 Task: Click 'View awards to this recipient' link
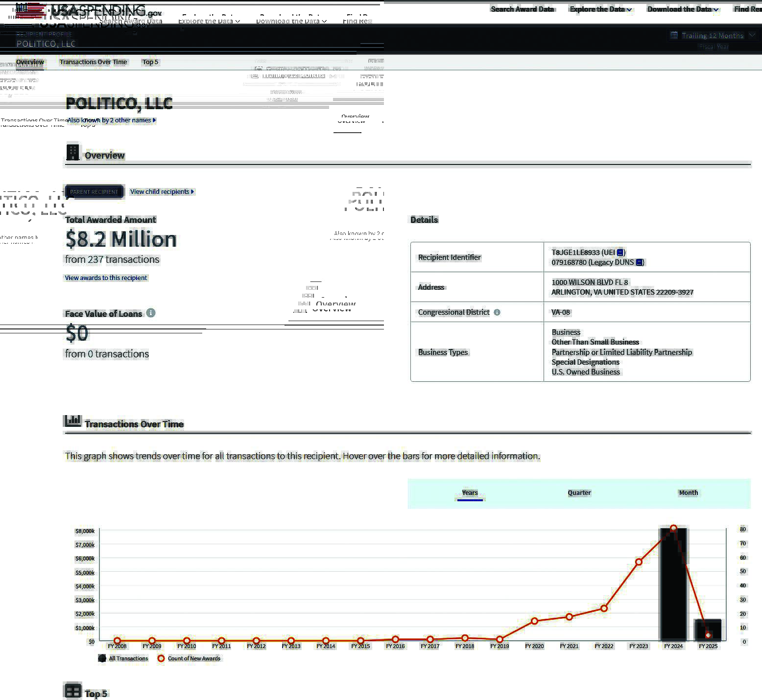(106, 278)
